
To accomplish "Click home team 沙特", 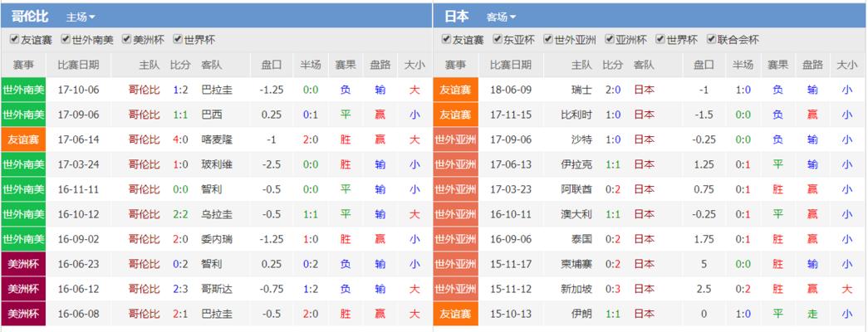I will [x=581, y=139].
